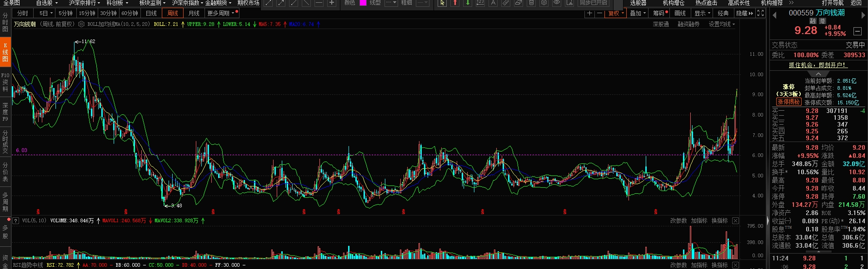This screenshot has height=269, width=868.
Task: Add a red up-arrow marker
Action: pos(455,3)
